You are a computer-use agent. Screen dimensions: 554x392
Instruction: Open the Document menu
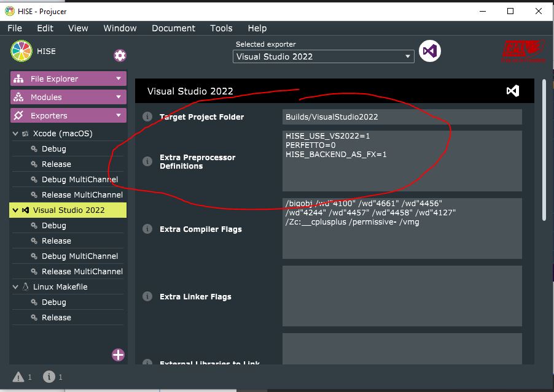click(173, 28)
